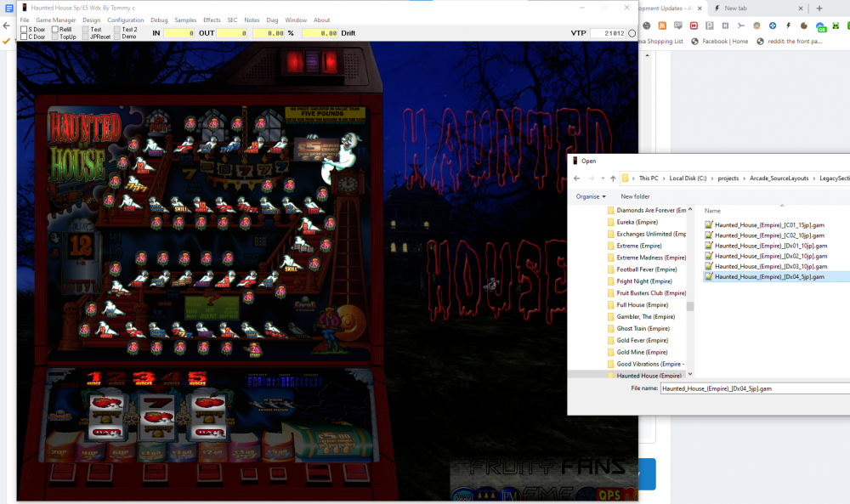Enable the Demo checkbox

coord(117,37)
